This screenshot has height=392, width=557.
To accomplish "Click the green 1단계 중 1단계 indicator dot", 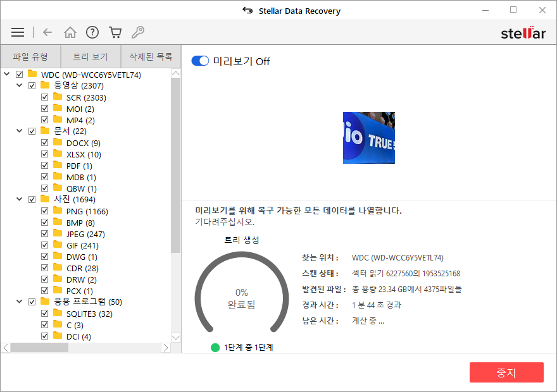I will 215,347.
